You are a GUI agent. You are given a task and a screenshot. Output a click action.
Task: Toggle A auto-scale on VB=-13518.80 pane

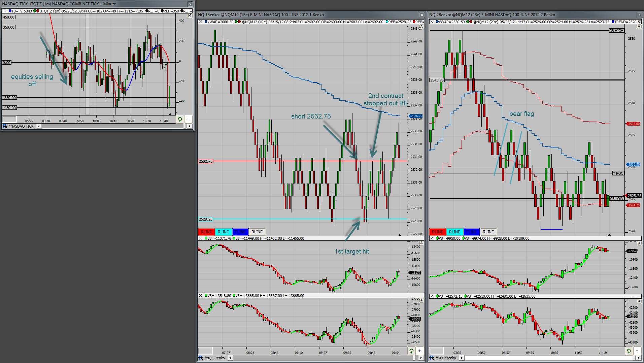(x=421, y=300)
